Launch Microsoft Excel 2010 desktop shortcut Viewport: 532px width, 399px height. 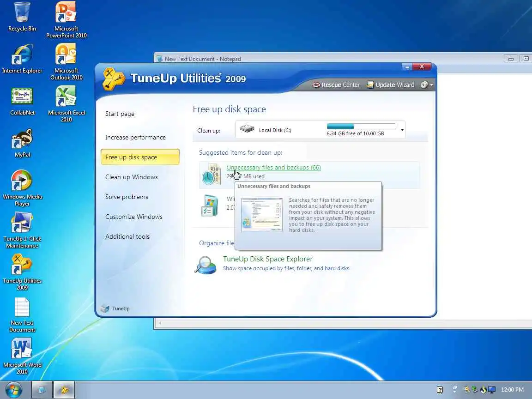tap(66, 104)
